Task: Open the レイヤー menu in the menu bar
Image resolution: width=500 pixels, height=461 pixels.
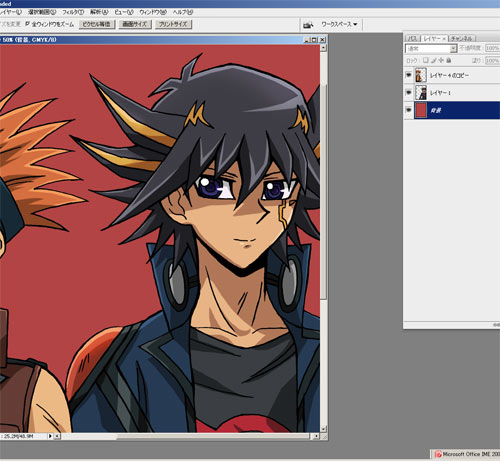Action: (x=10, y=12)
